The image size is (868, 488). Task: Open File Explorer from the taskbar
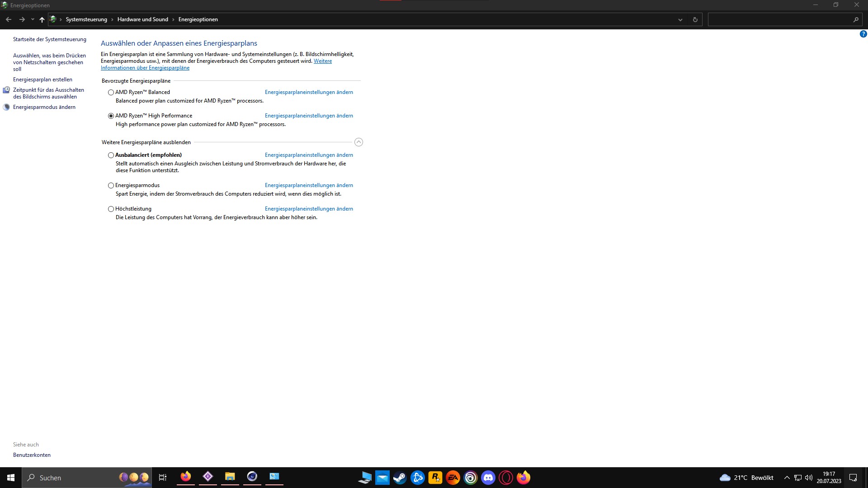(230, 477)
